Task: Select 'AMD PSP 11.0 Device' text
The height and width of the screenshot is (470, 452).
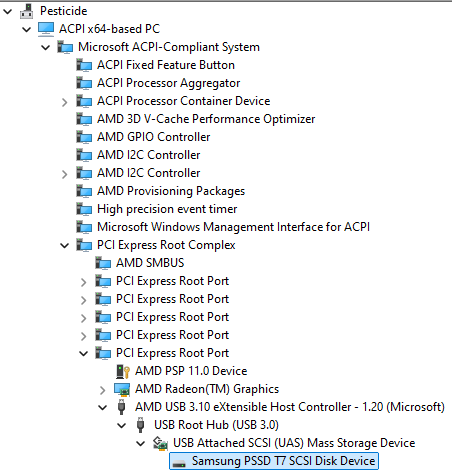Action: 191,371
